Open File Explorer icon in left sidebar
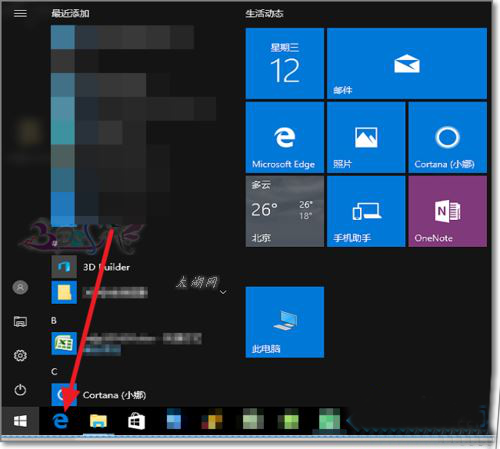The image size is (500, 449). click(x=20, y=322)
